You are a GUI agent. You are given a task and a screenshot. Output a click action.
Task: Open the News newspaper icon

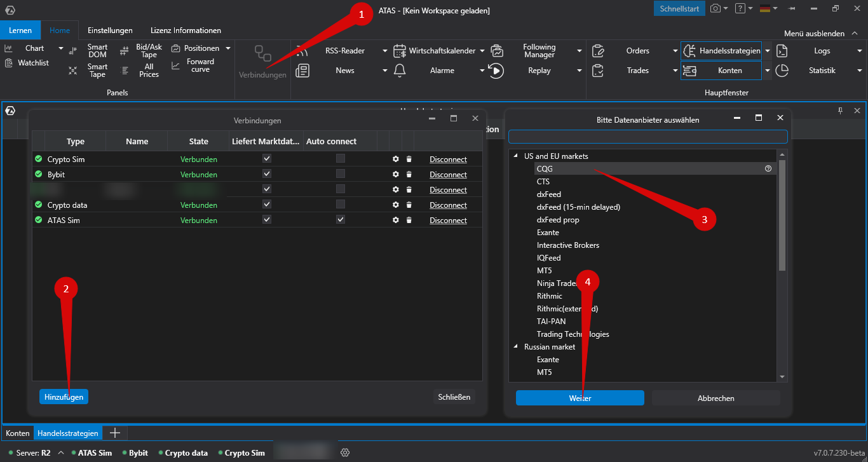pyautogui.click(x=302, y=71)
